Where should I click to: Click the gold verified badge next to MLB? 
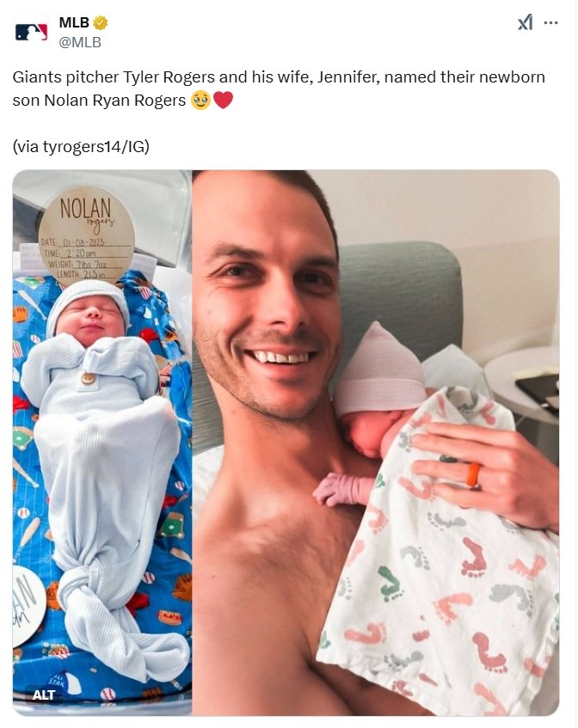pyautogui.click(x=101, y=22)
